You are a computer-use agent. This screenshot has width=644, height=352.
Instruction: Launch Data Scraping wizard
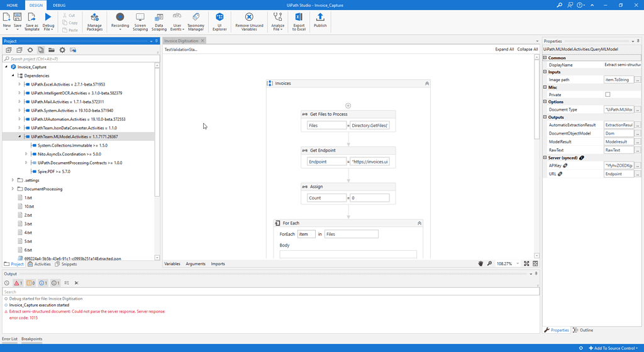159,21
